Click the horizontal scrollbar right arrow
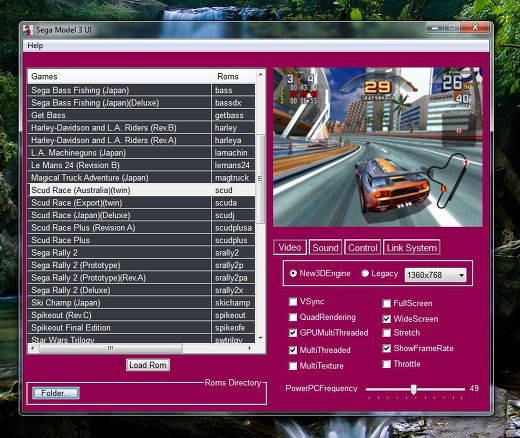This screenshot has width=520, height=438. (250, 348)
